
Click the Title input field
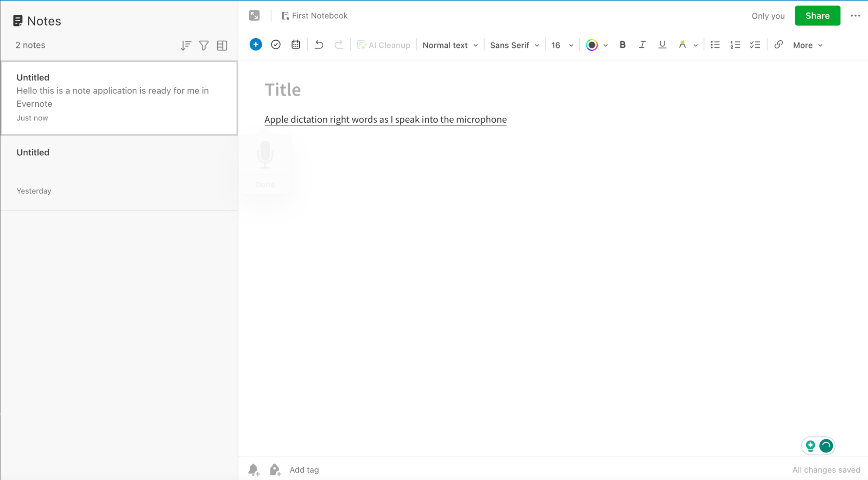[283, 89]
